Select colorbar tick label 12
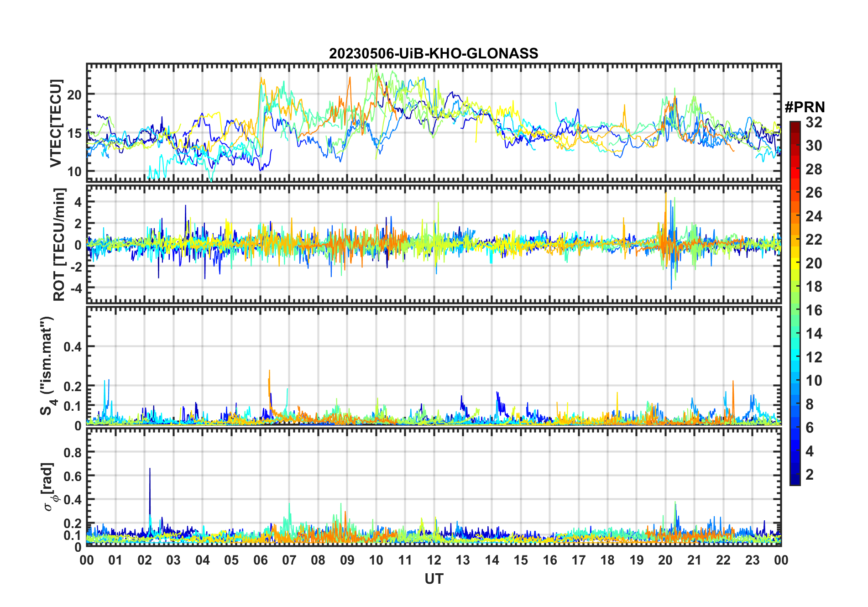Screen dimensions: 868x607 (x=814, y=357)
